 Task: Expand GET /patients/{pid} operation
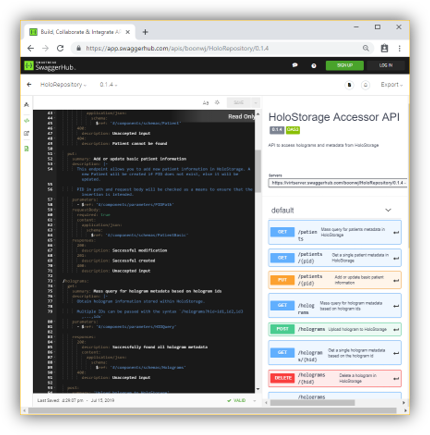[335, 258]
